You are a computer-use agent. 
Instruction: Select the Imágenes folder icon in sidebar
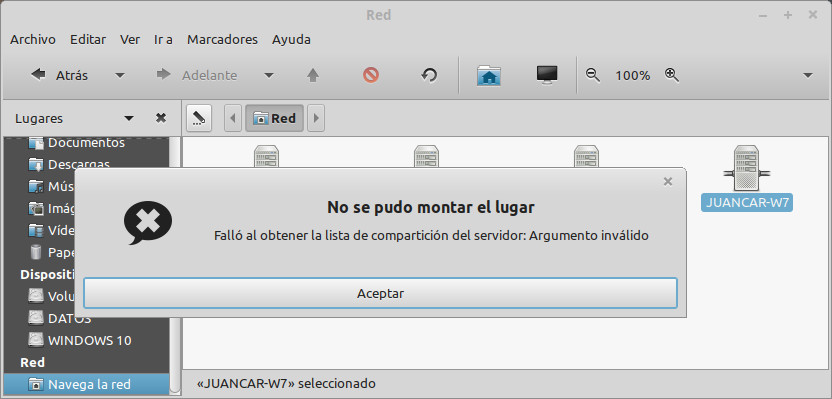pyautogui.click(x=36, y=209)
